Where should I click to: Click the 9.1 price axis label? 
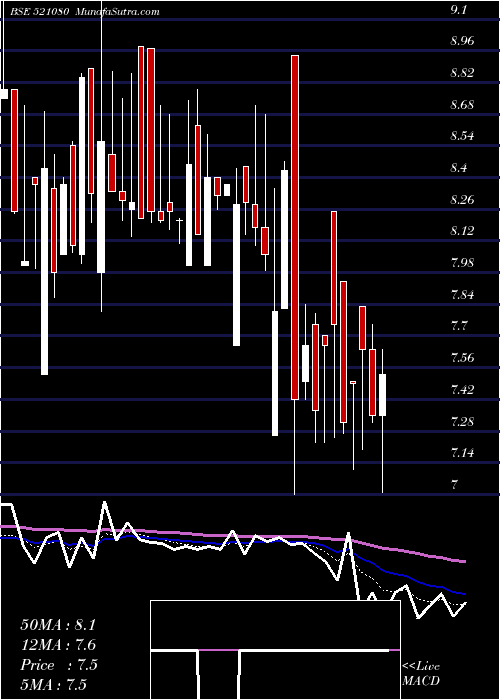[459, 10]
